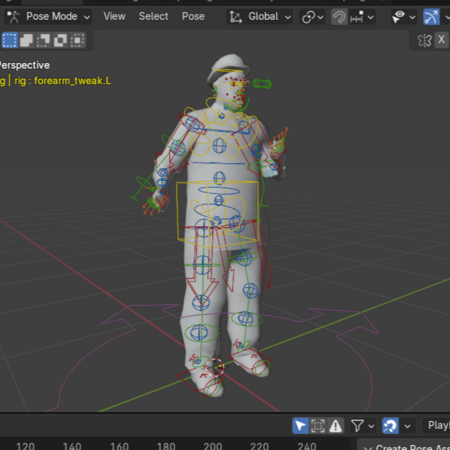Toggle the X-axis mirror button
This screenshot has width=450, height=450.
[441, 40]
